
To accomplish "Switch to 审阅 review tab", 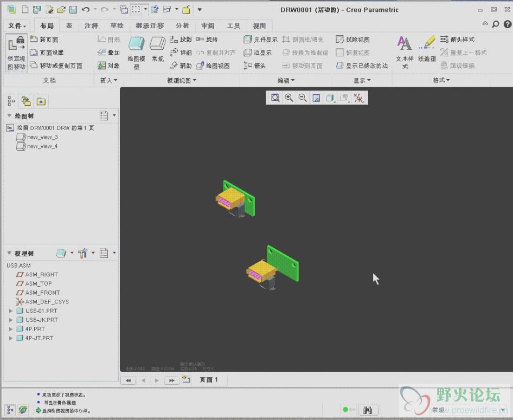I will click(208, 25).
